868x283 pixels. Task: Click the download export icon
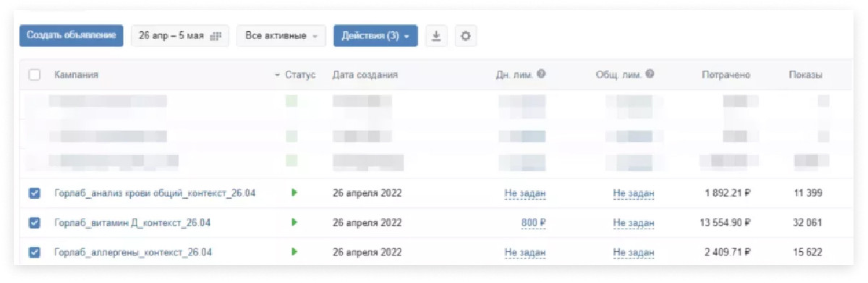click(x=436, y=36)
